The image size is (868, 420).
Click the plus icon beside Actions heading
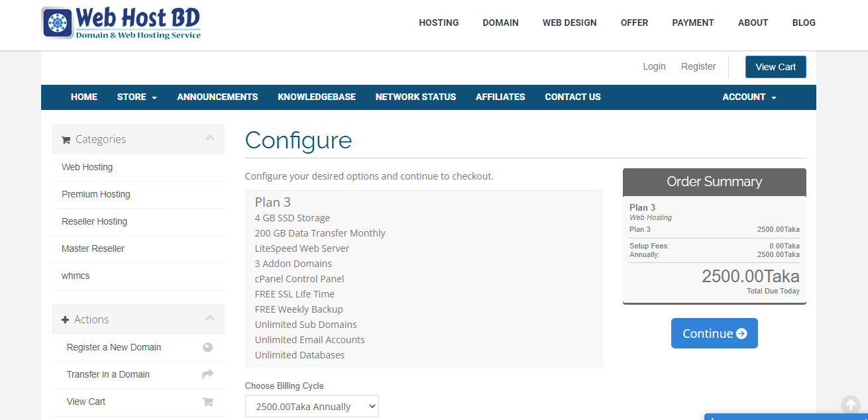click(66, 319)
